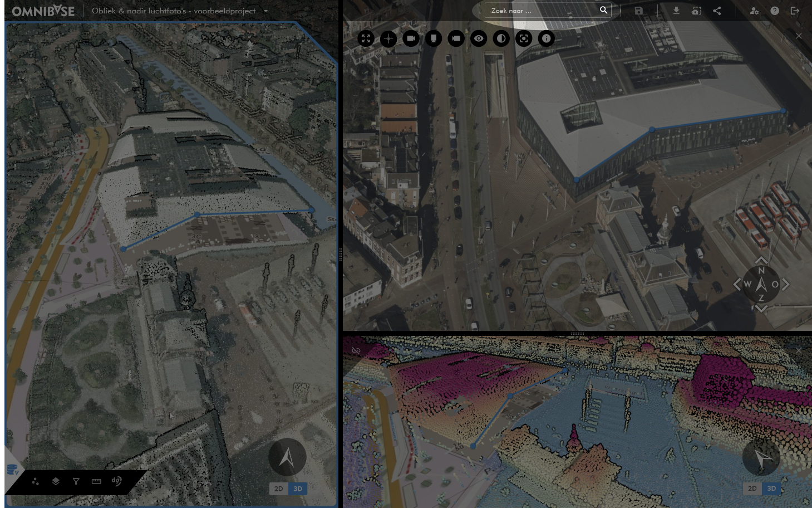Viewport: 812px width, 508px height.
Task: Select the crosshair target tool
Action: click(x=388, y=38)
